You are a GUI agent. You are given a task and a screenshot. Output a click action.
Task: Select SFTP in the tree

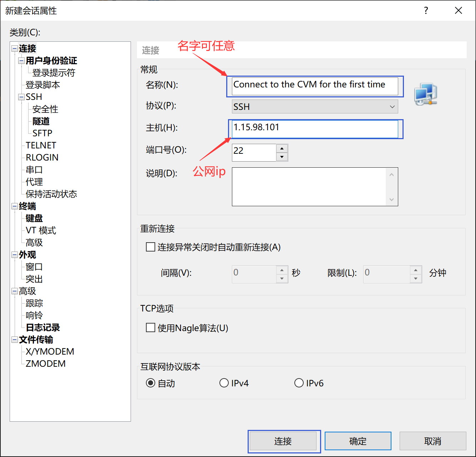coord(42,133)
